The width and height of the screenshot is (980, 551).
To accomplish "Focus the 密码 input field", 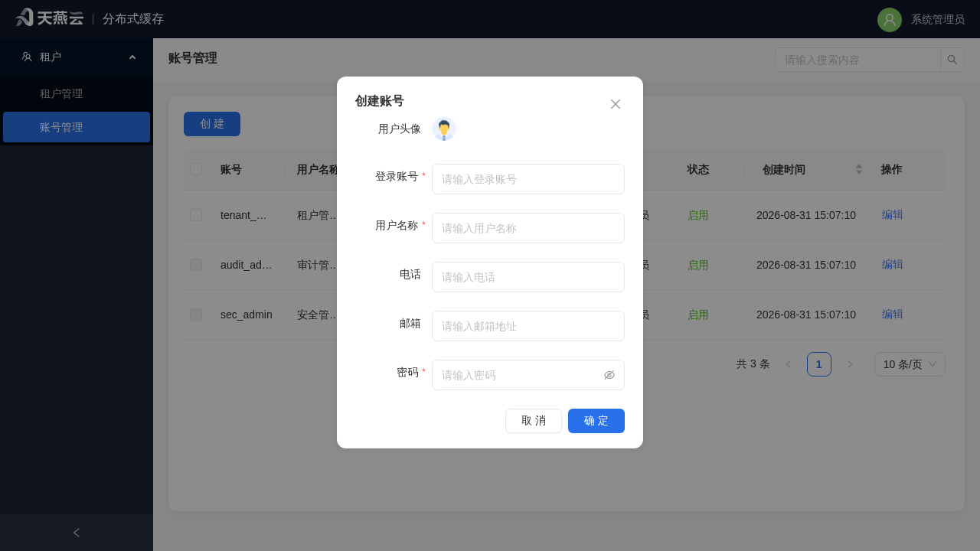I will [528, 375].
